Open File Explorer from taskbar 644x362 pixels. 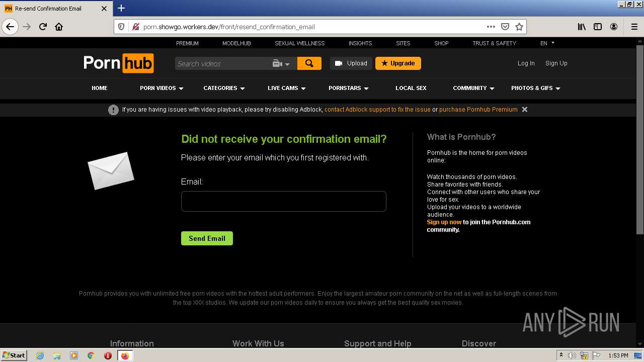(57, 355)
